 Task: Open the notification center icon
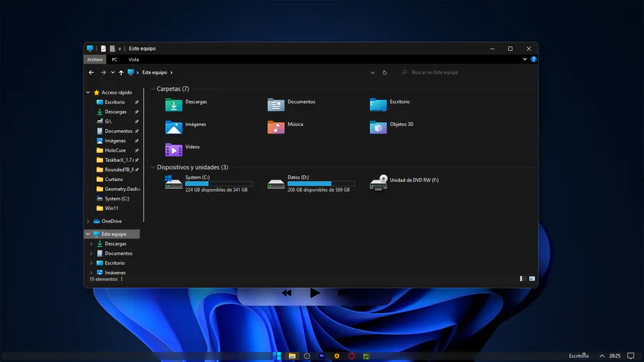[x=631, y=356]
